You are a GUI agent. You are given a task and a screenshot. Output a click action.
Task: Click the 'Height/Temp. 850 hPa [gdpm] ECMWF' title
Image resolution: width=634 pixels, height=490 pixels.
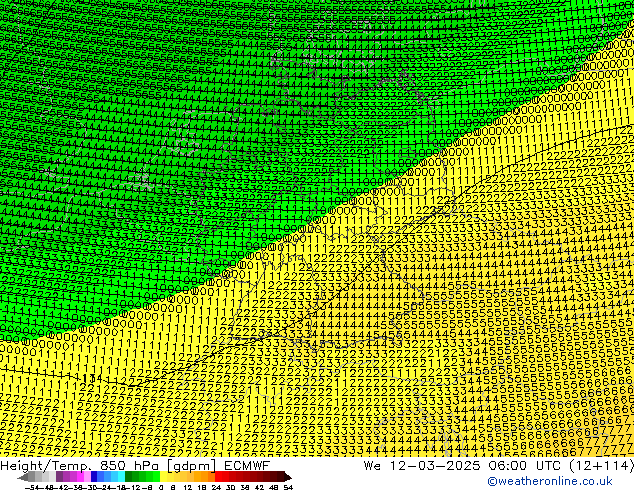coord(135,466)
